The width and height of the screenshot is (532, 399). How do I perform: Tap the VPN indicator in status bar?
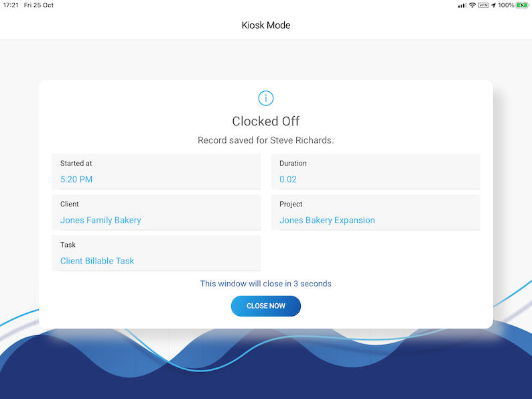pos(483,5)
